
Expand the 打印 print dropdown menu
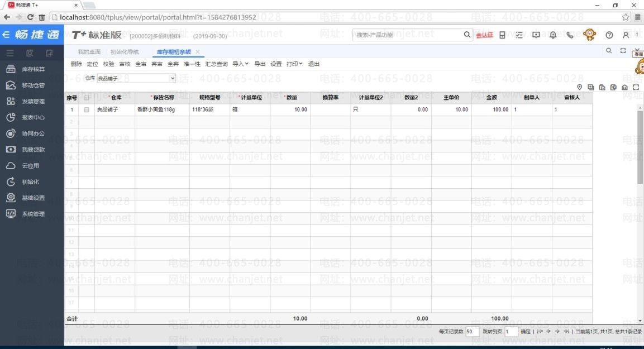[x=294, y=64]
